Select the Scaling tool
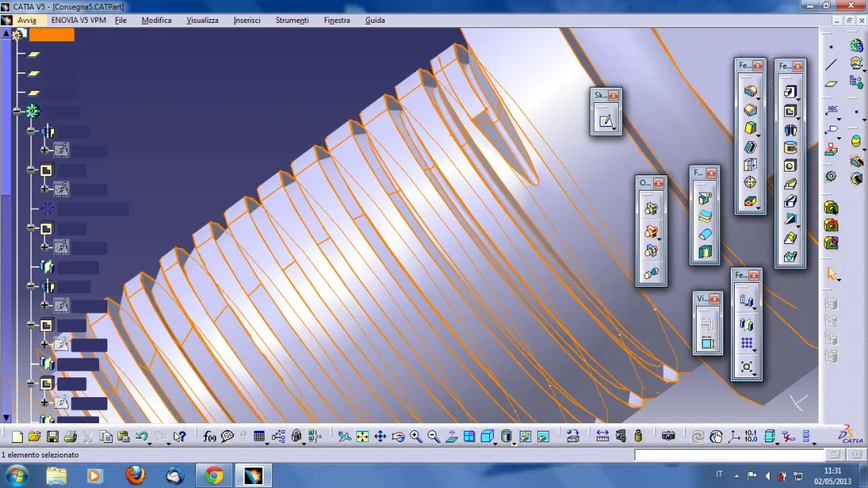 745,366
